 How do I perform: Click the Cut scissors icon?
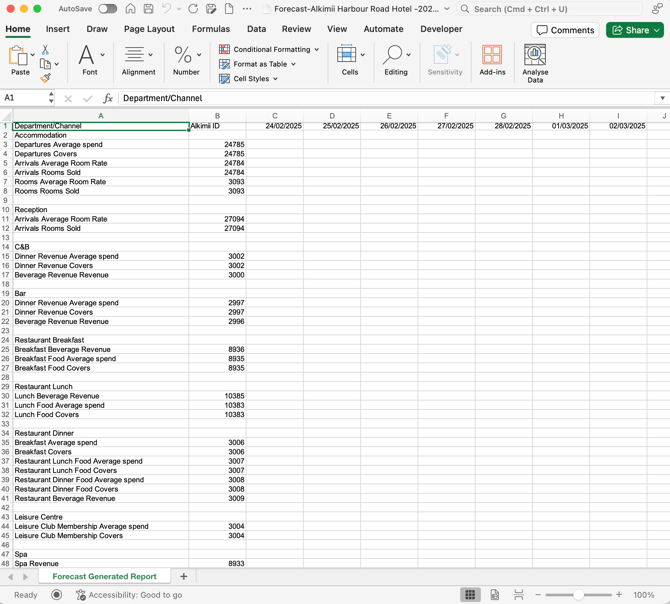(45, 50)
